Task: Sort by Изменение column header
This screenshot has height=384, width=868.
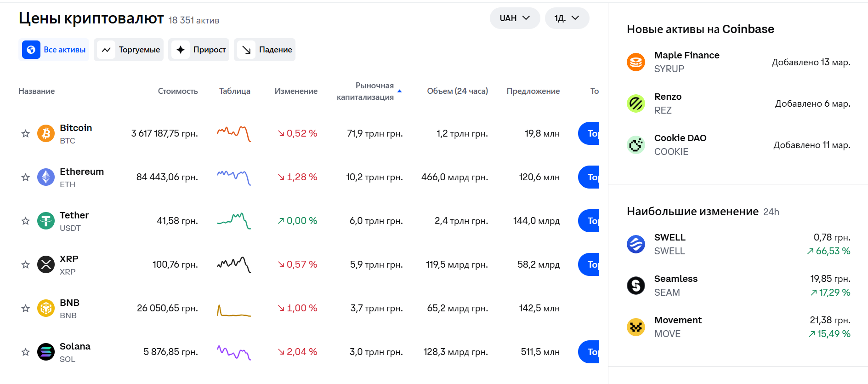Action: tap(296, 91)
